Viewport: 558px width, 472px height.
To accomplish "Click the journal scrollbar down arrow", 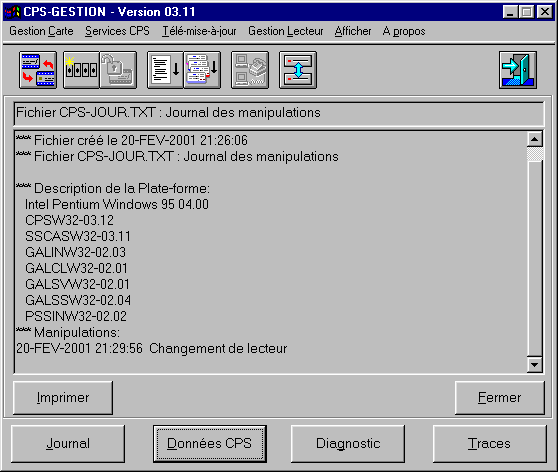I will pos(535,365).
